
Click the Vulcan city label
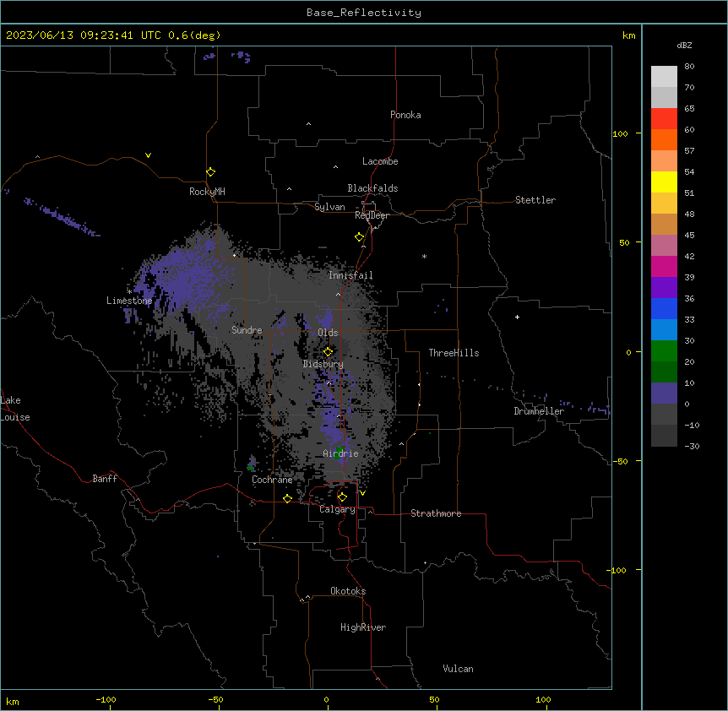[x=459, y=669]
